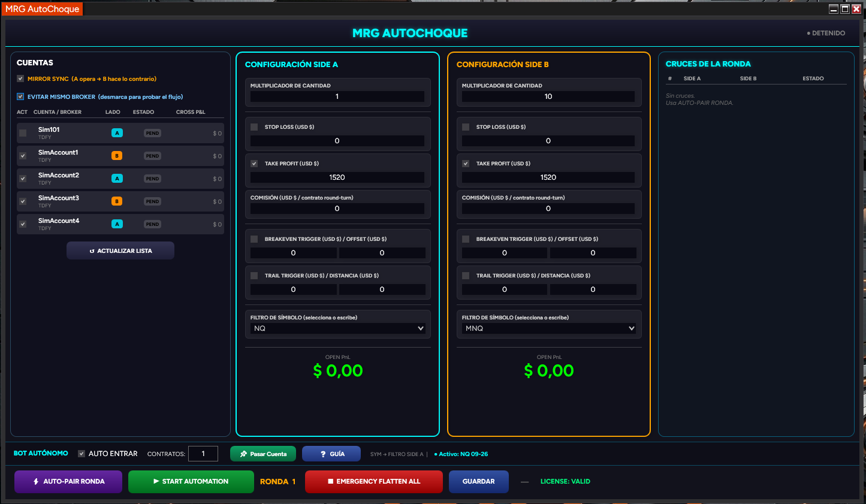Enable Trail Trigger on Side B
Screen dimensions: 866x504
tap(466, 276)
